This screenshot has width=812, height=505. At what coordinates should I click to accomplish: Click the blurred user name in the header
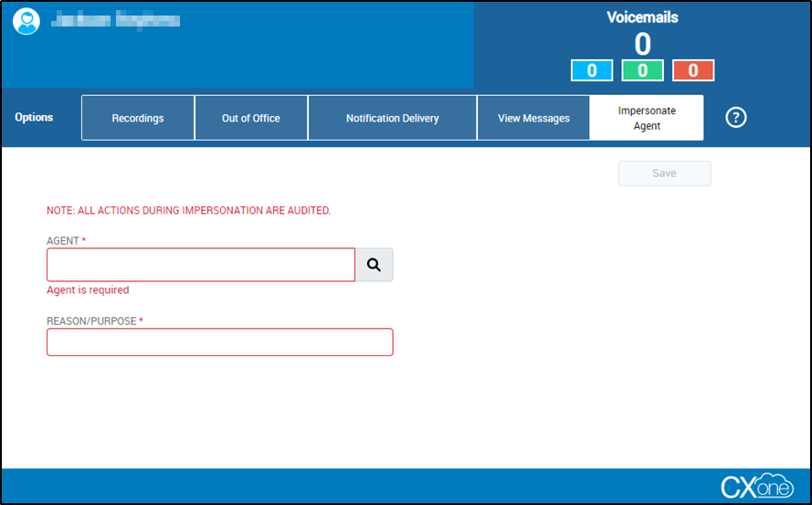(x=115, y=19)
